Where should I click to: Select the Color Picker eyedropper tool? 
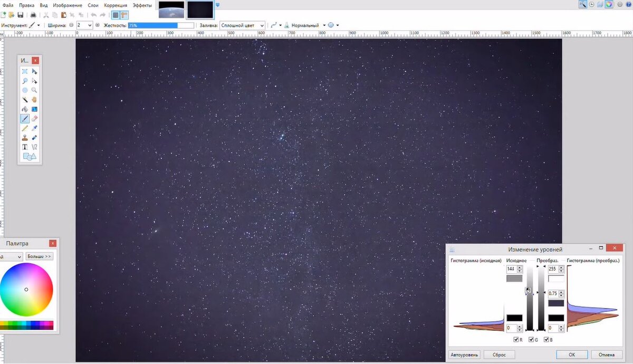[34, 128]
